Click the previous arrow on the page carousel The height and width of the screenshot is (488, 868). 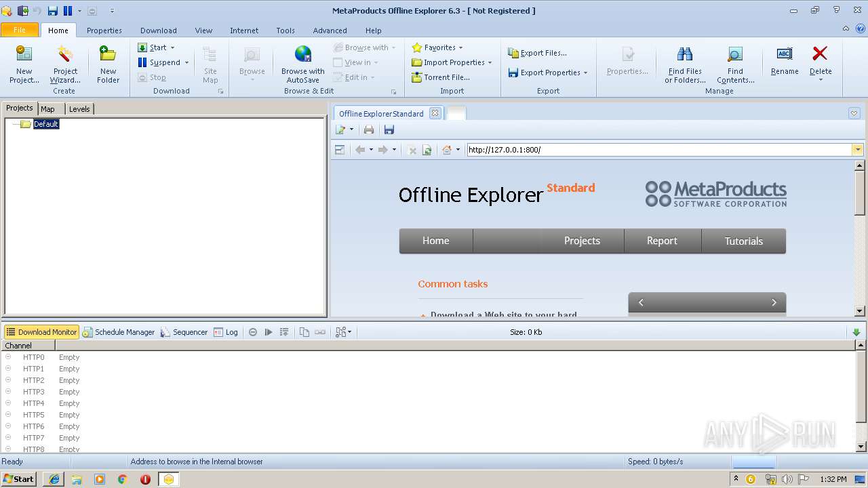click(x=641, y=302)
